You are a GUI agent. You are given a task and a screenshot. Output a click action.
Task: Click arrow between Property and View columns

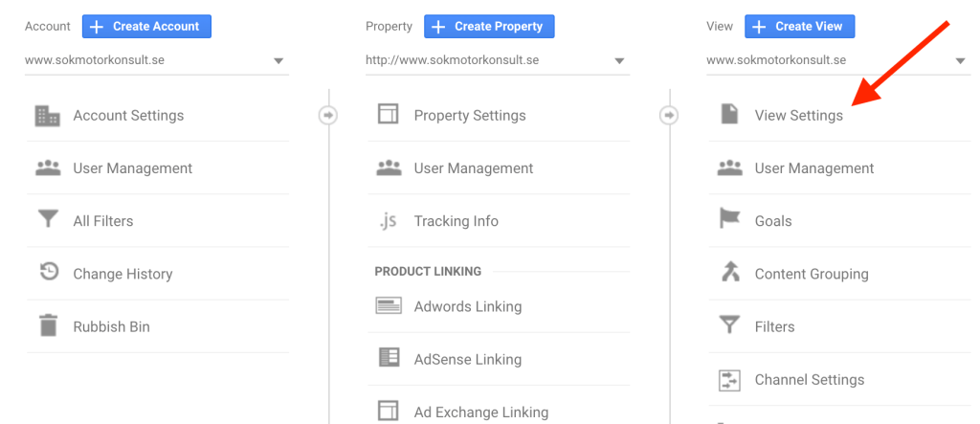click(669, 115)
